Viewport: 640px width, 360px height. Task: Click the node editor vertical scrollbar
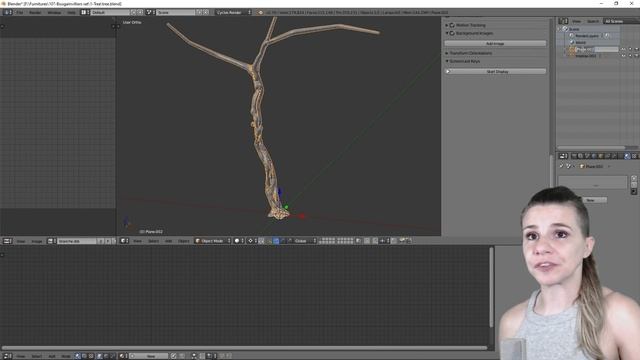point(491,287)
